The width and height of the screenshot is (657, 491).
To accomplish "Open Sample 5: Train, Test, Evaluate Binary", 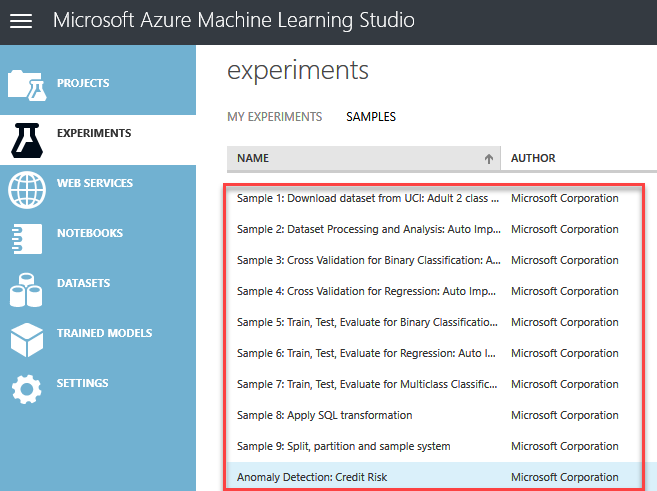I will 367,322.
